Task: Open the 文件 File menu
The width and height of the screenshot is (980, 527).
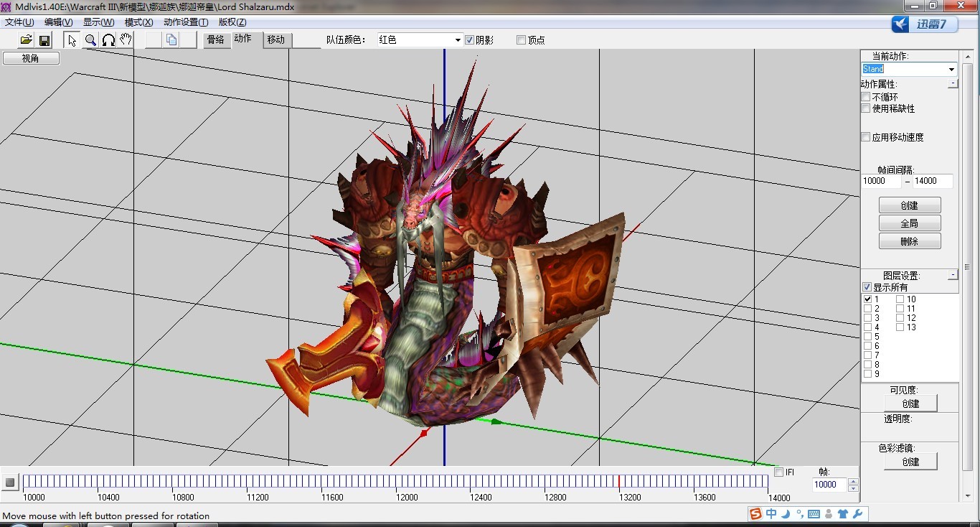Action: (19, 22)
